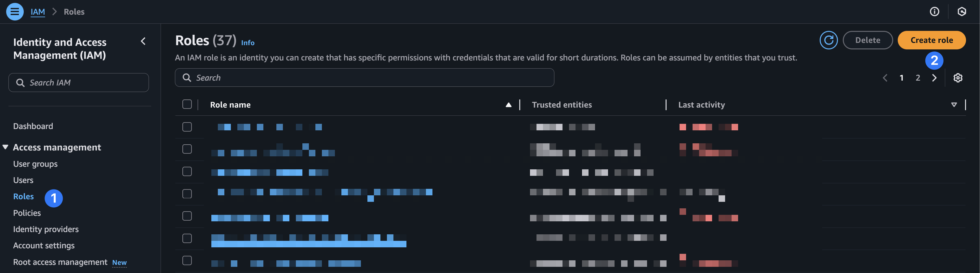Viewport: 980px width, 273px height.
Task: Click the Last activity sort arrow
Action: (x=953, y=105)
